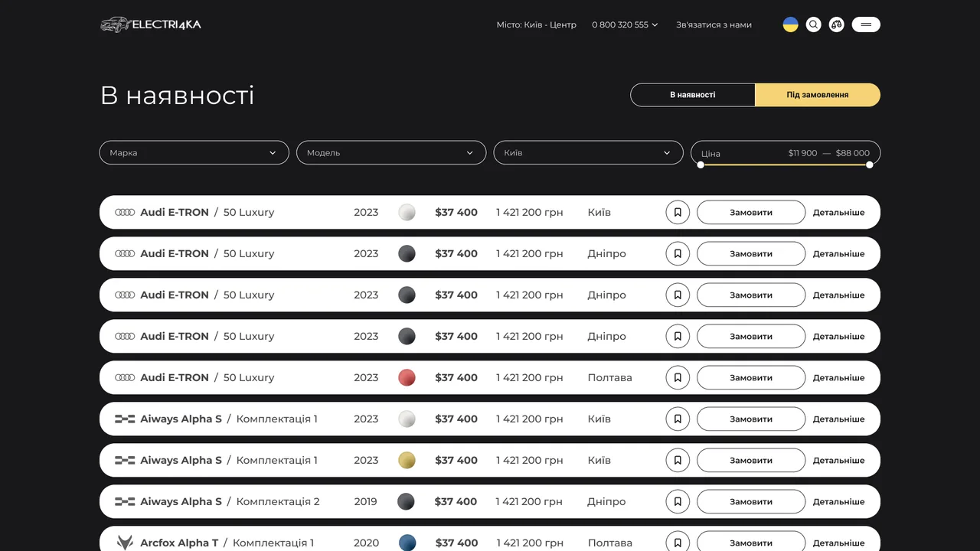
Task: Click the Aiways Alpha S Комплектація 2 title
Action: (x=230, y=501)
